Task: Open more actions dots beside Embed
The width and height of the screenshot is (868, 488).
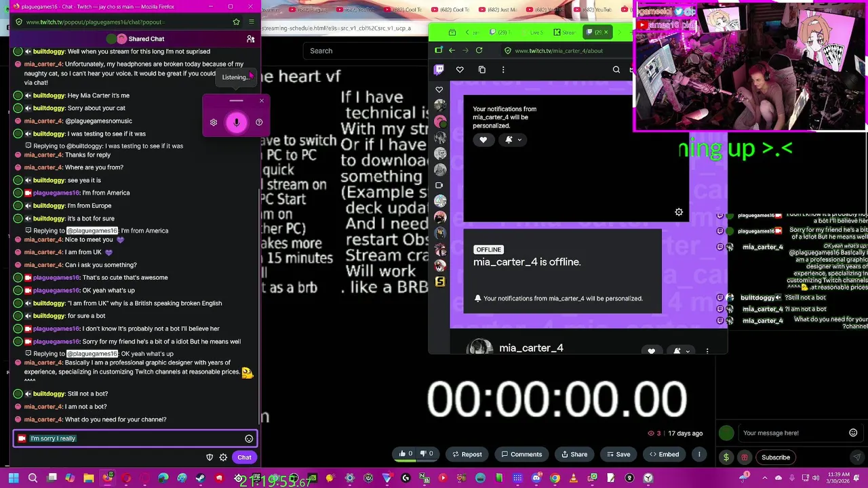Action: point(699,454)
